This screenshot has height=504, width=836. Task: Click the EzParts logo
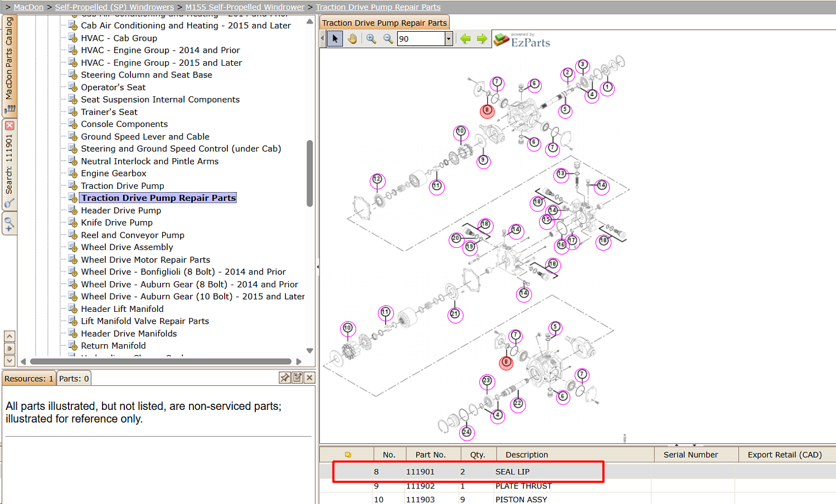[x=522, y=40]
